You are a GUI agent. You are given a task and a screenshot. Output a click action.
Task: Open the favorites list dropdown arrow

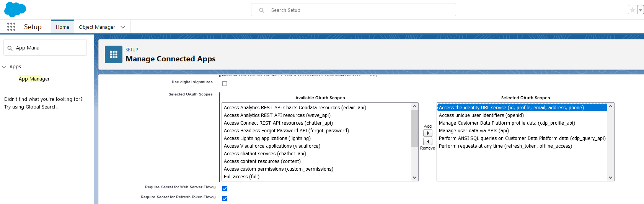[640, 10]
